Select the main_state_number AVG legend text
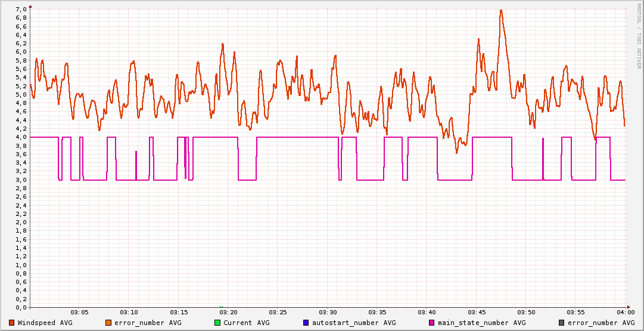The image size is (644, 331). 482,323
